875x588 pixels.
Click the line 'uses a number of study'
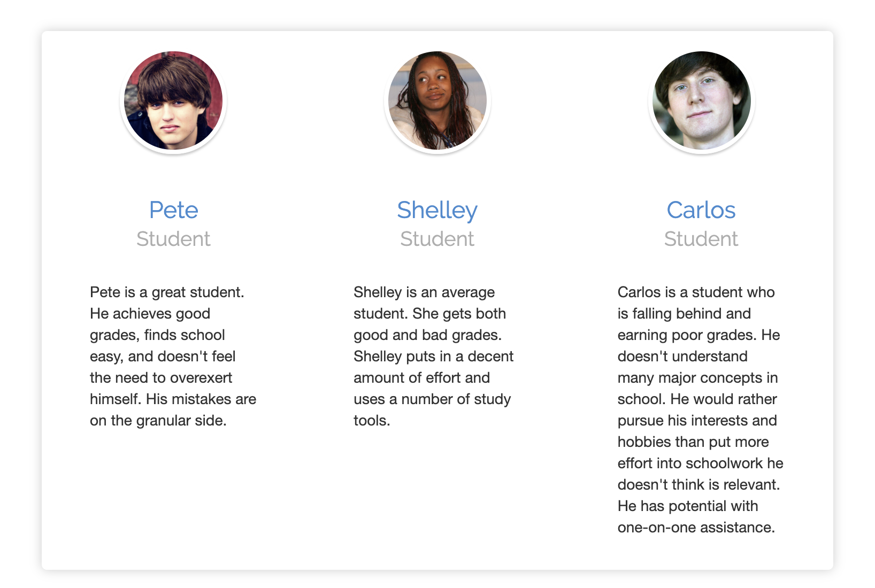coord(432,399)
